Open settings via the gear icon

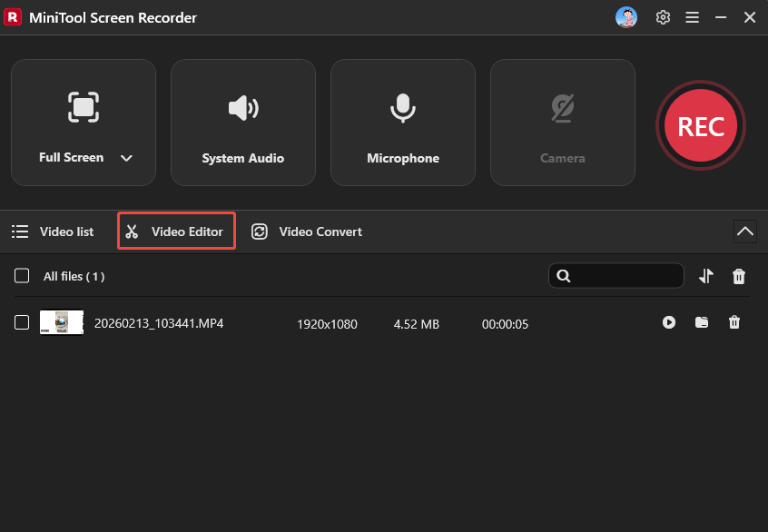click(x=663, y=17)
